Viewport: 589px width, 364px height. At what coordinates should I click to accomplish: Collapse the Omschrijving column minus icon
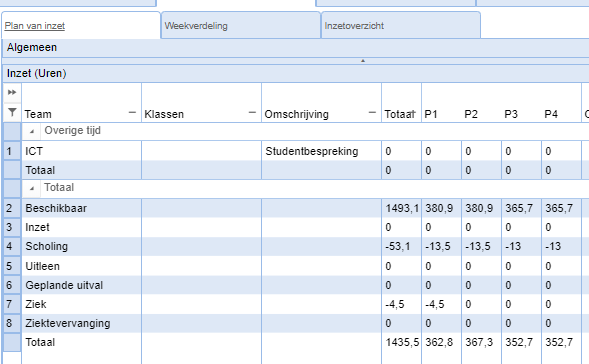[x=372, y=112]
